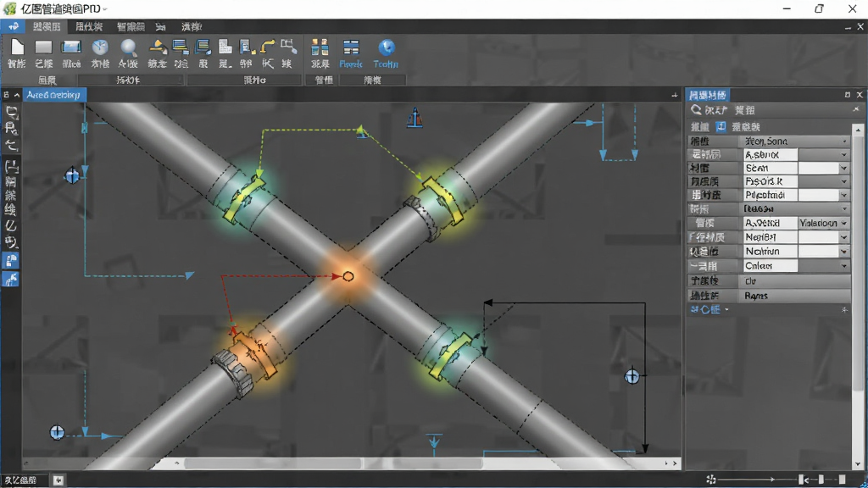Open the arrow beside the panel's bottom blue link
This screenshot has width=868, height=488.
[x=726, y=310]
